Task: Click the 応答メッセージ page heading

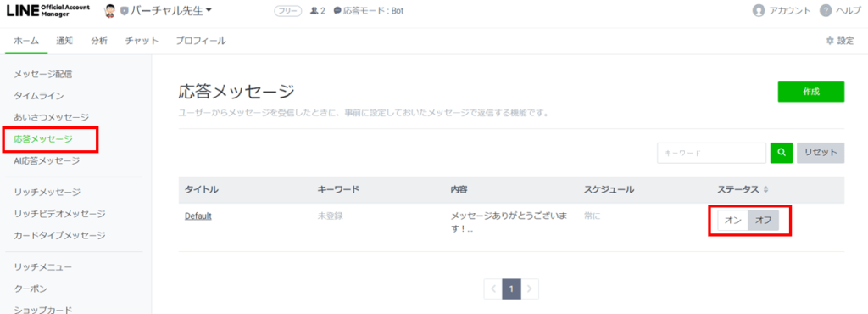Action: (x=236, y=92)
